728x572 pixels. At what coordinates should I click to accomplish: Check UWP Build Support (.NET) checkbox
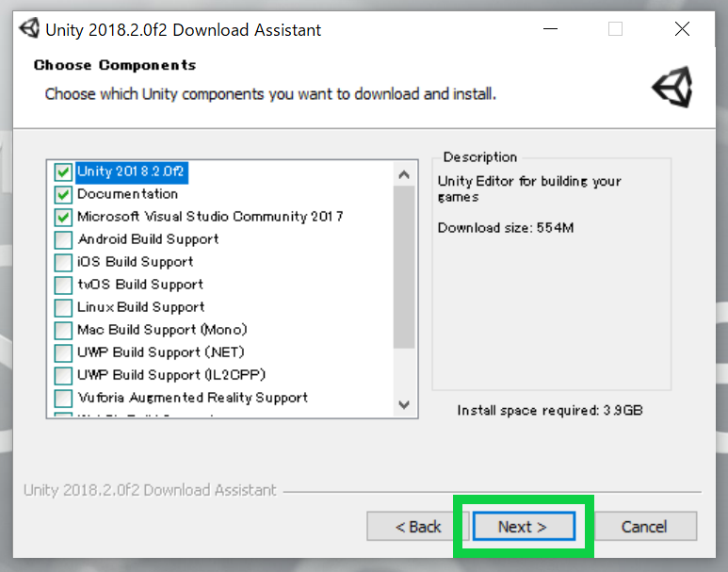(63, 352)
